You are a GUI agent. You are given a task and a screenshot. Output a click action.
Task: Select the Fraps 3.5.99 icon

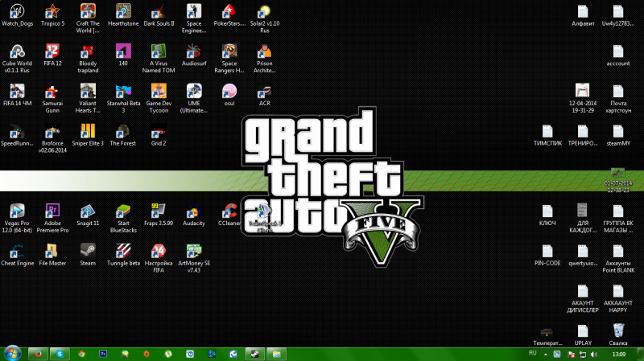(159, 215)
